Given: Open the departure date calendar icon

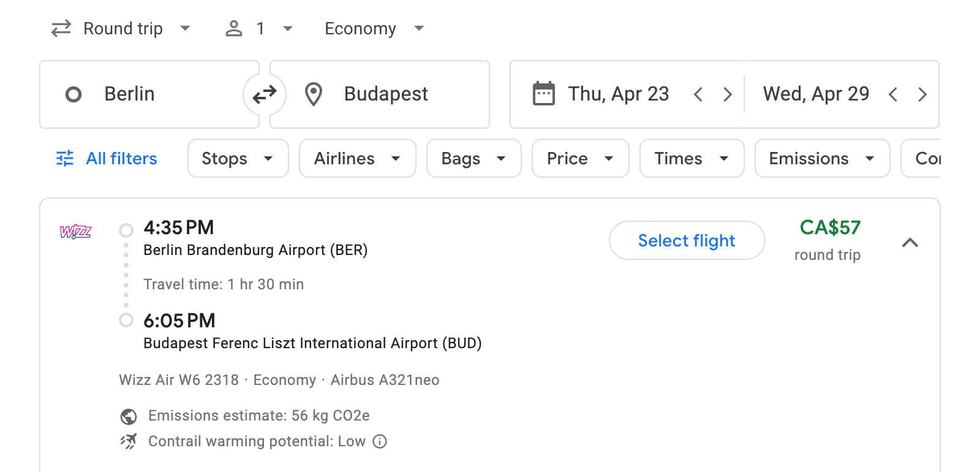Looking at the screenshot, I should tap(544, 94).
